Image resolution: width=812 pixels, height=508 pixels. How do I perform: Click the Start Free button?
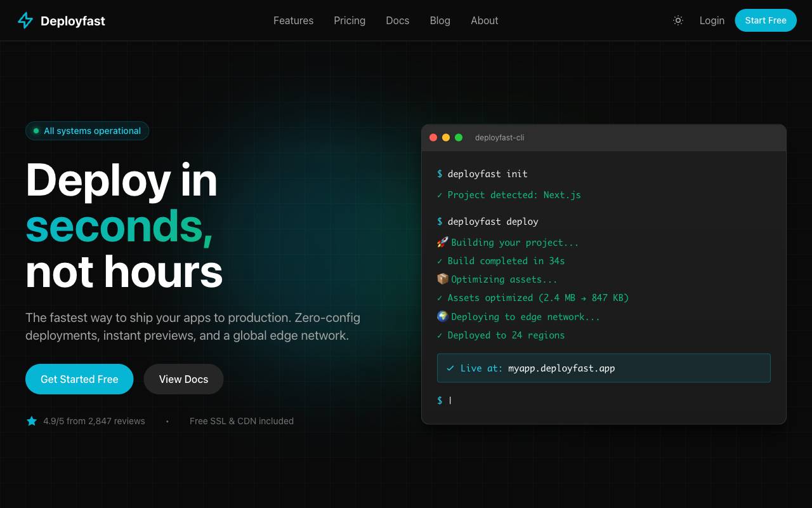766,20
